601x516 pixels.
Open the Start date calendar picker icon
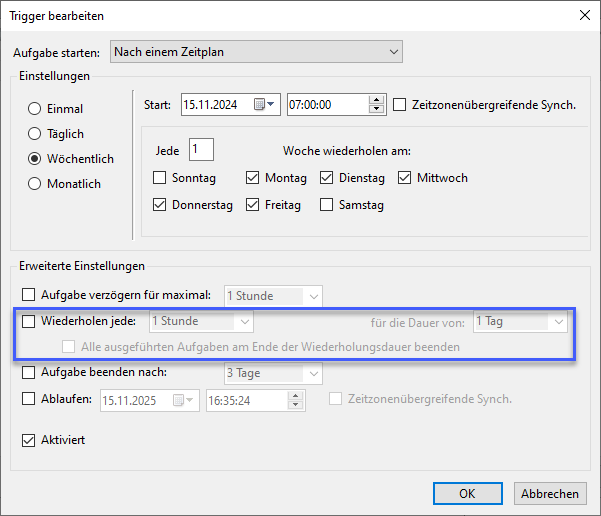click(264, 104)
